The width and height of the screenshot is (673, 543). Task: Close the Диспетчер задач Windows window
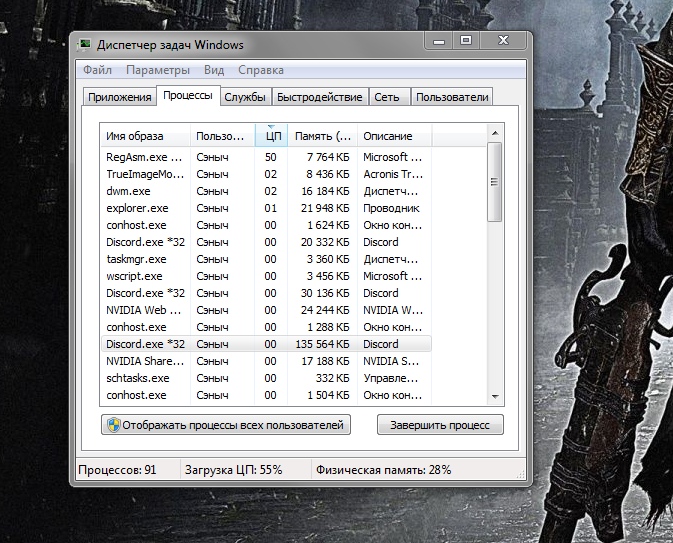[x=503, y=41]
